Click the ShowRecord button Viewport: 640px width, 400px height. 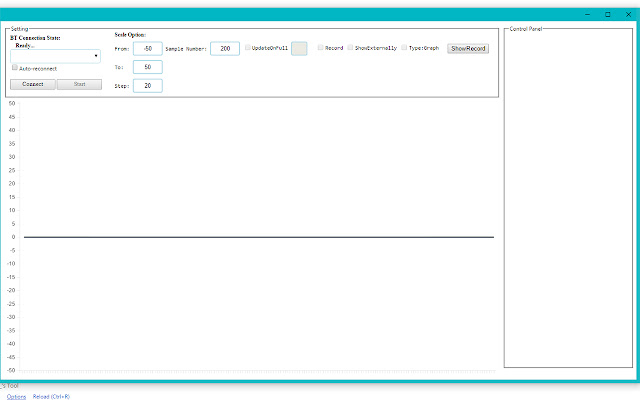(x=468, y=49)
